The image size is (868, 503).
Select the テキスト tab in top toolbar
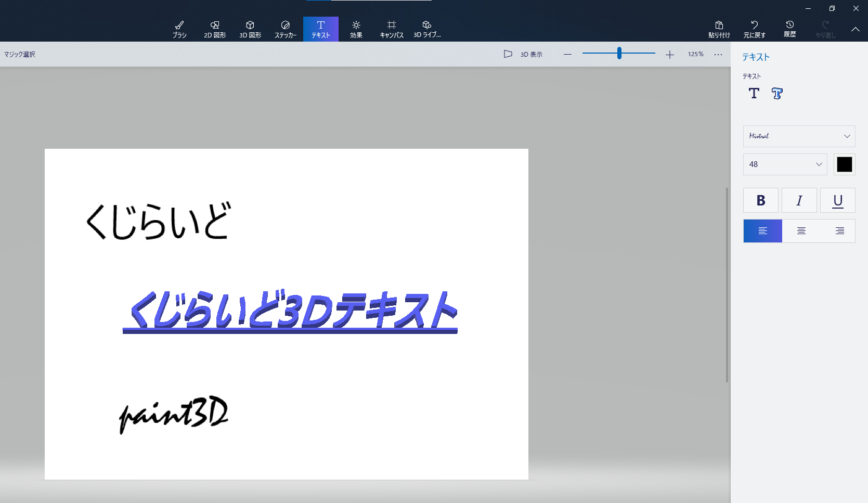(321, 29)
